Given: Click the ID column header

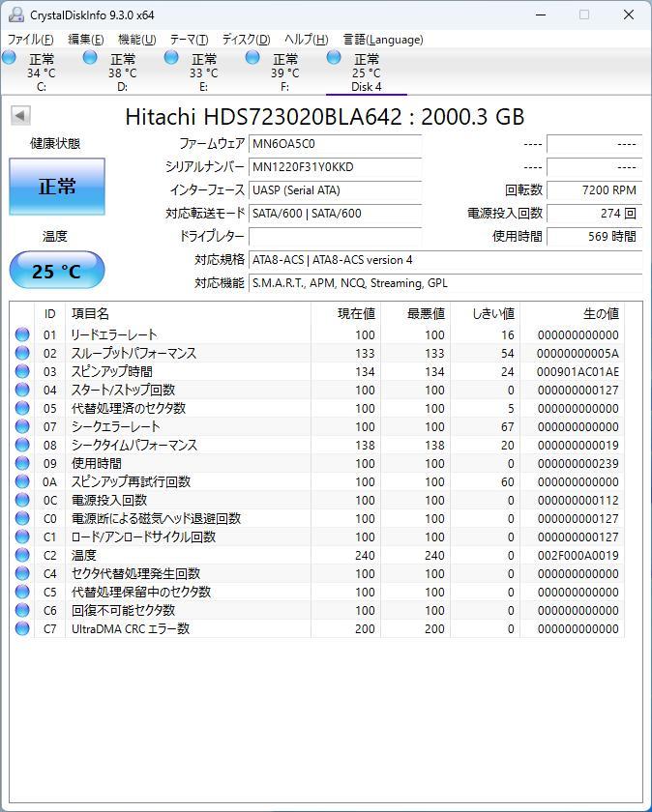Looking at the screenshot, I should pyautogui.click(x=49, y=313).
